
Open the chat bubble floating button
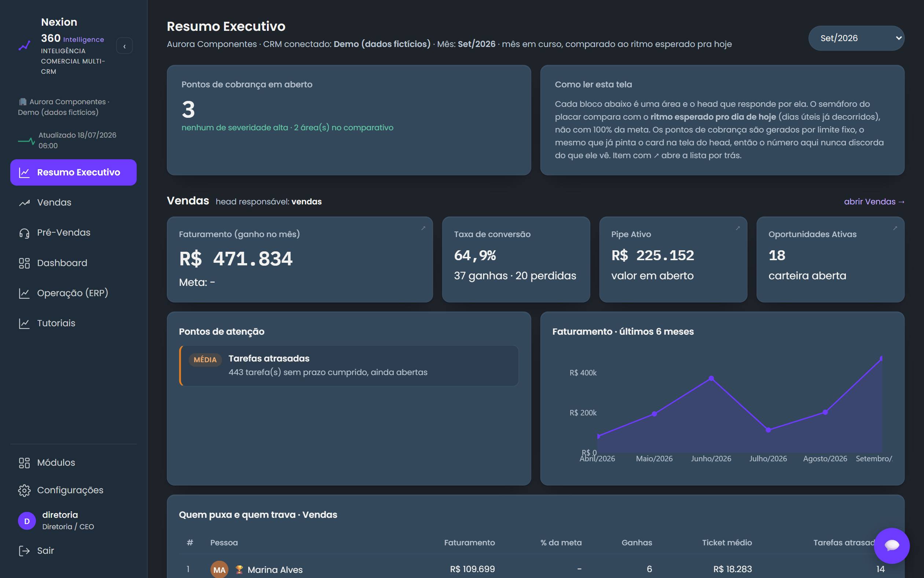[x=891, y=545]
